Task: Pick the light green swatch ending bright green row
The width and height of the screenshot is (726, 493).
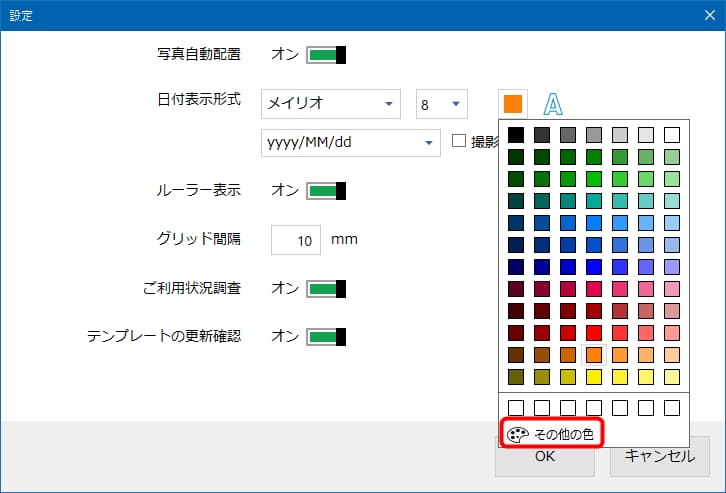Action: coord(672,179)
